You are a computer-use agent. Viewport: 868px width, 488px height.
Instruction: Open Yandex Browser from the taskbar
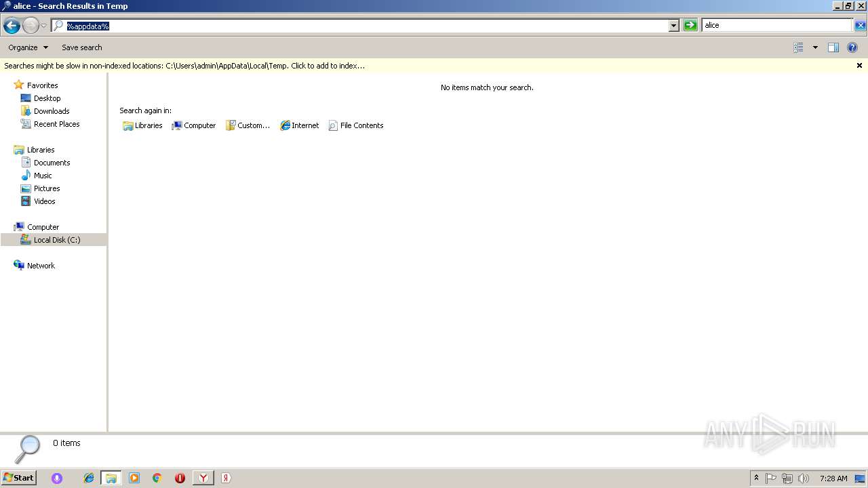(203, 478)
